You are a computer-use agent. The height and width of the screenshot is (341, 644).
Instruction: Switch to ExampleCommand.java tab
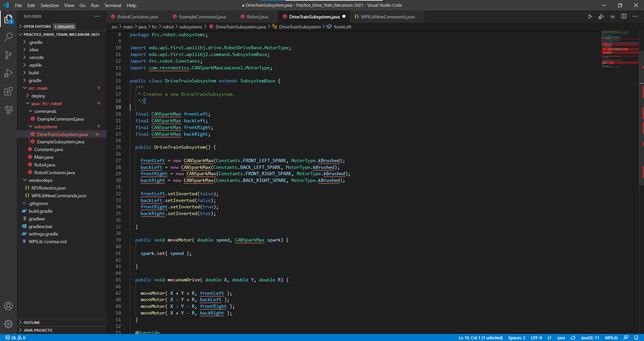pyautogui.click(x=202, y=17)
